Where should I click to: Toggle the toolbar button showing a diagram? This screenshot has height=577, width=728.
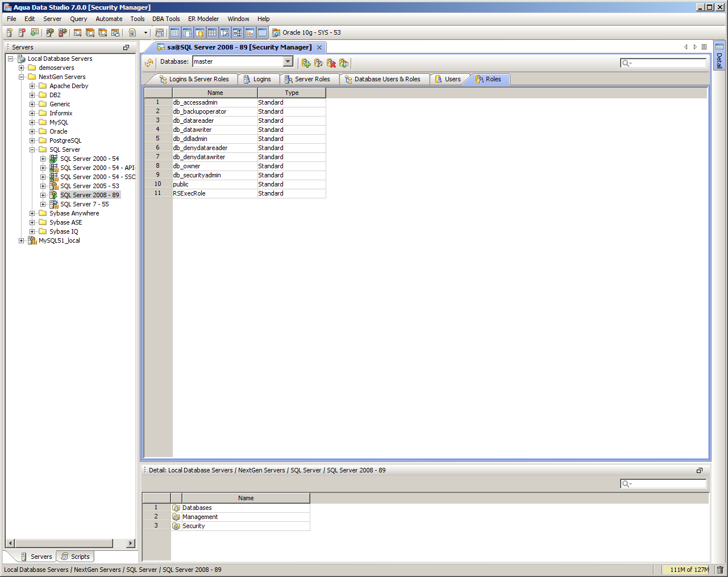click(237, 32)
